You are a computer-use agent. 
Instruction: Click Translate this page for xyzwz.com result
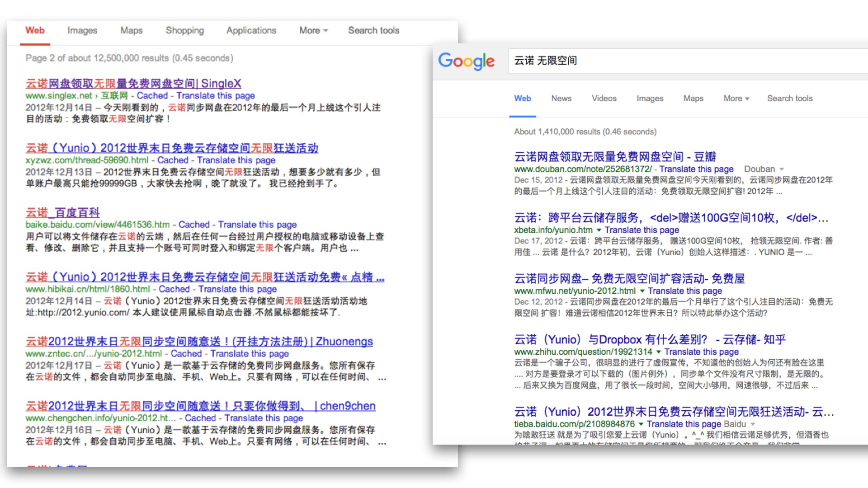(236, 160)
